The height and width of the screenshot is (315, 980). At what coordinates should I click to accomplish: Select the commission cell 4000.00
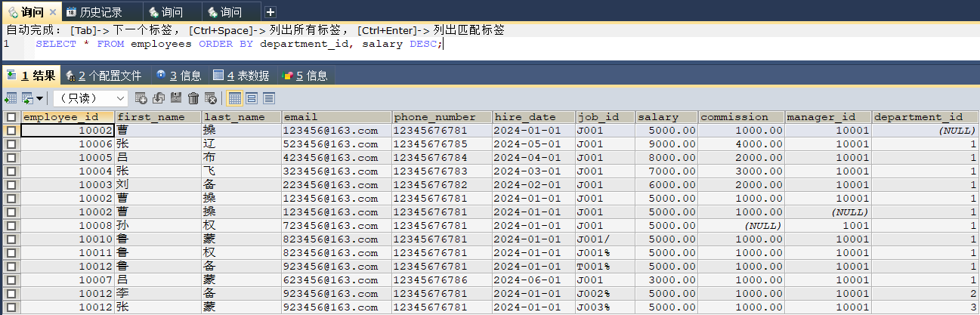(x=741, y=144)
